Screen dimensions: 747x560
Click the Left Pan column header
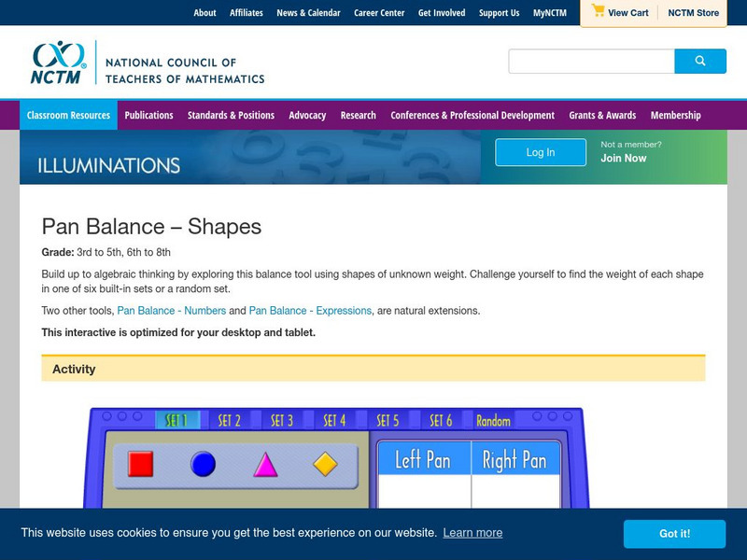tap(424, 459)
